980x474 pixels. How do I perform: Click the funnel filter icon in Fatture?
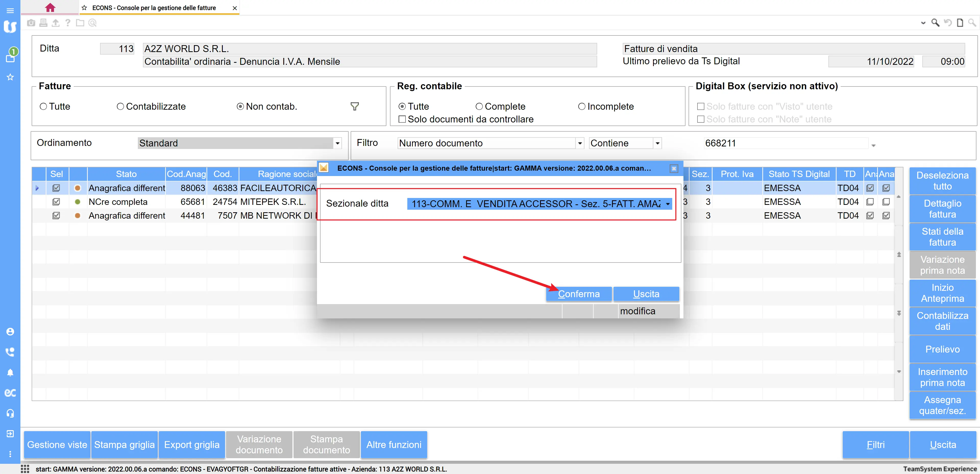(354, 107)
